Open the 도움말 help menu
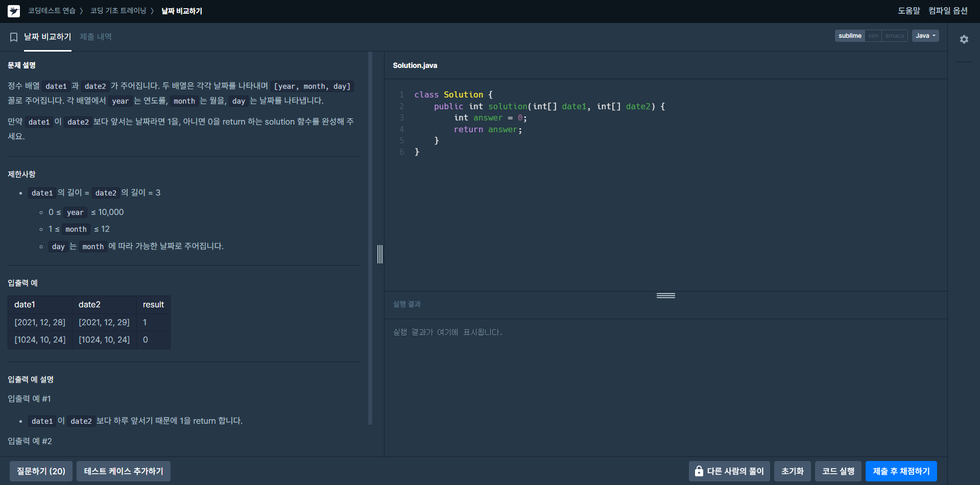 pyautogui.click(x=909, y=11)
